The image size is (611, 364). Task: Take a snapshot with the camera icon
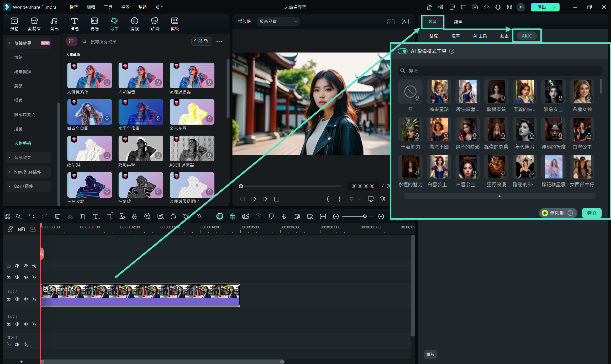pyautogui.click(x=382, y=199)
